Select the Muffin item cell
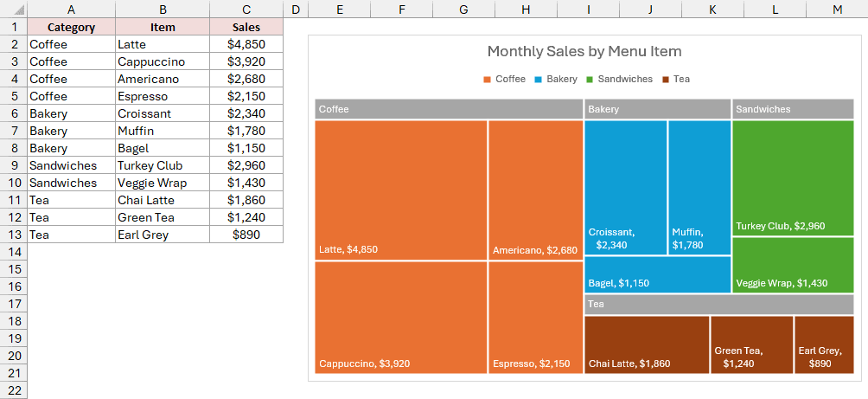Image resolution: width=868 pixels, height=399 pixels. point(163,131)
